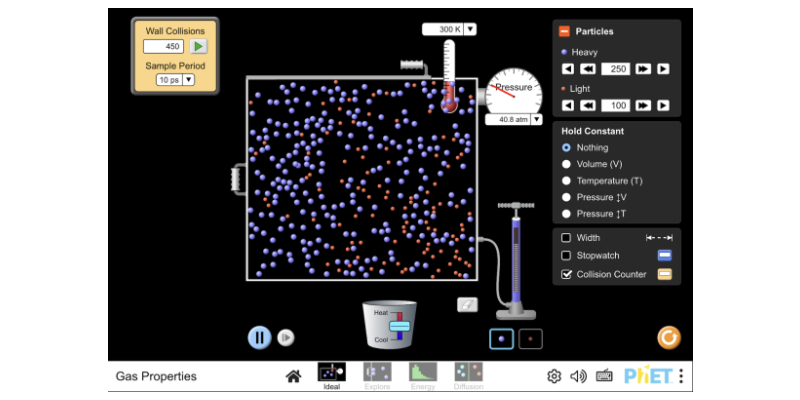Enable the Stopwatch checkbox
Screen dimensions: 800x400
tap(567, 256)
